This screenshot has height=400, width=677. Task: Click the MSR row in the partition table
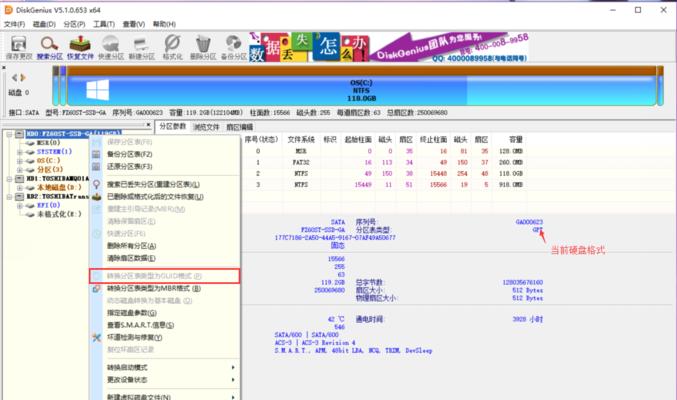point(383,151)
